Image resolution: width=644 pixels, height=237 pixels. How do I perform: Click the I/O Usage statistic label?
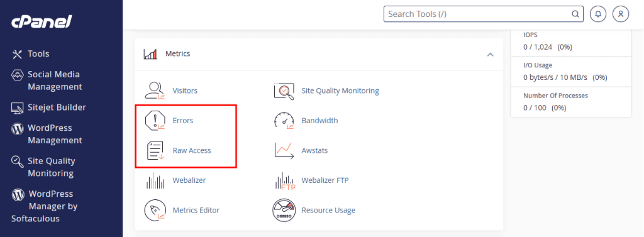point(538,65)
